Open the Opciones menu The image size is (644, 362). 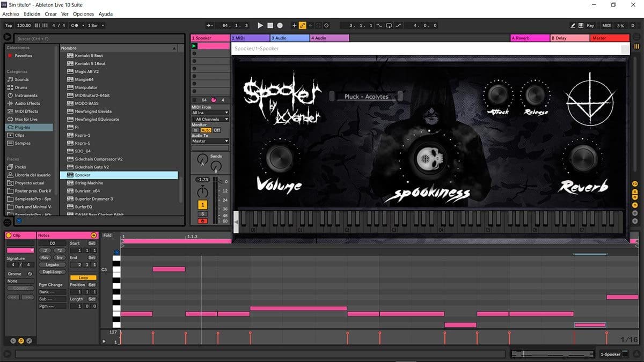coord(83,14)
